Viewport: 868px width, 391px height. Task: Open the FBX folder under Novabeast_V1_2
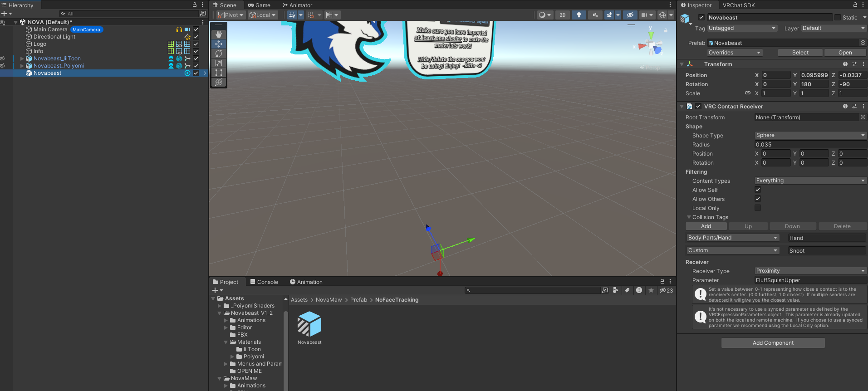(242, 335)
